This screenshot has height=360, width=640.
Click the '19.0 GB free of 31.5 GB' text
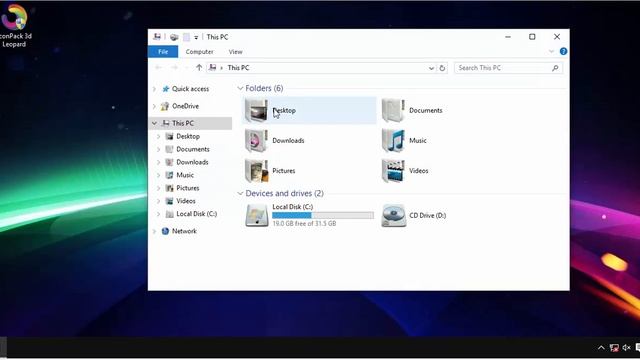click(304, 224)
